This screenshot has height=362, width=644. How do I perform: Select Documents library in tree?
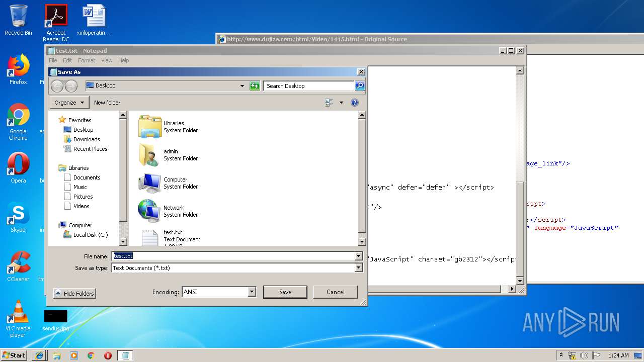click(83, 177)
